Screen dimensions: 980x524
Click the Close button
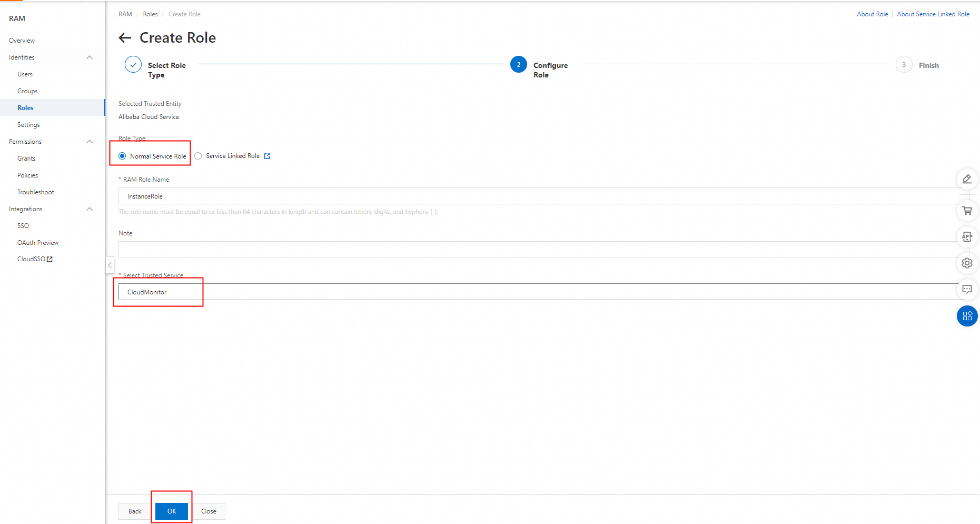209,511
